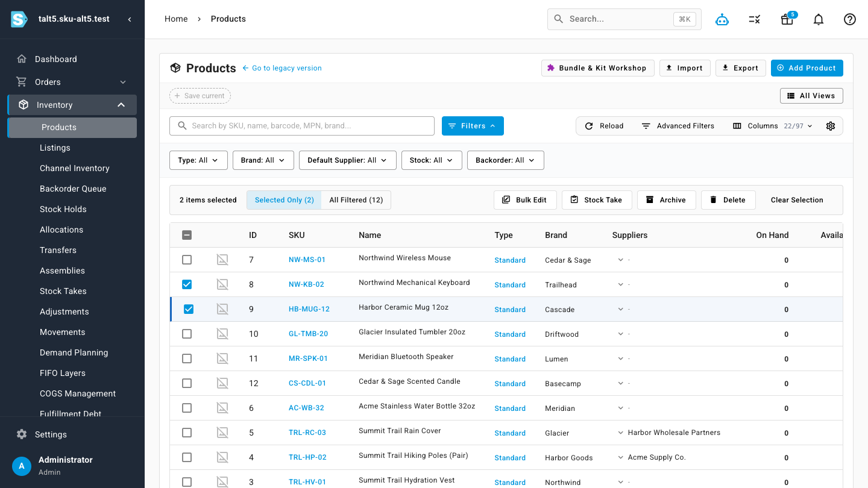Check the Northwind Wireless Mouse row
This screenshot has width=868, height=488.
pyautogui.click(x=187, y=260)
